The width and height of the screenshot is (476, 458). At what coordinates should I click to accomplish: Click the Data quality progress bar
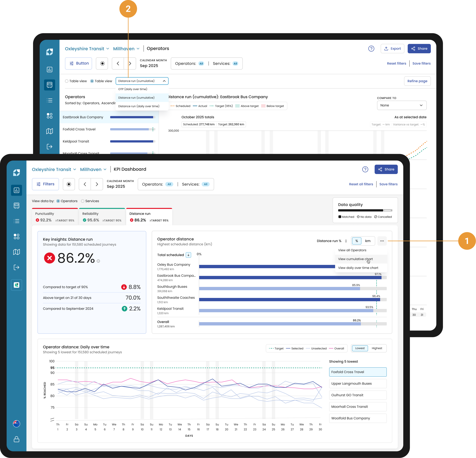click(x=365, y=210)
